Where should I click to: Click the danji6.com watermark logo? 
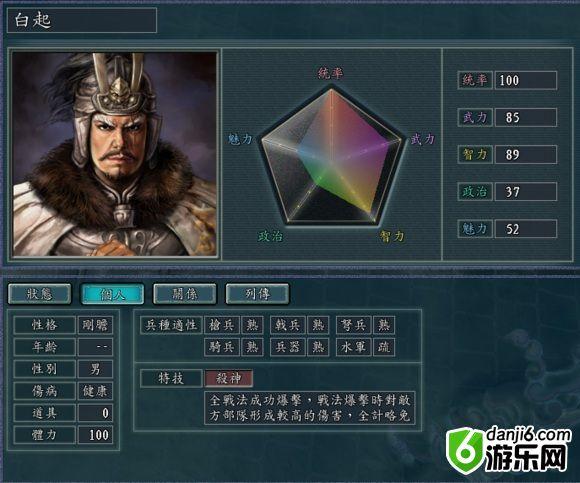[509, 449]
